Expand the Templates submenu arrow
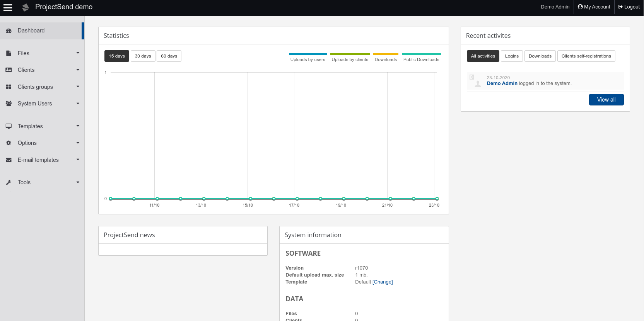Image resolution: width=644 pixels, height=321 pixels. pyautogui.click(x=78, y=126)
